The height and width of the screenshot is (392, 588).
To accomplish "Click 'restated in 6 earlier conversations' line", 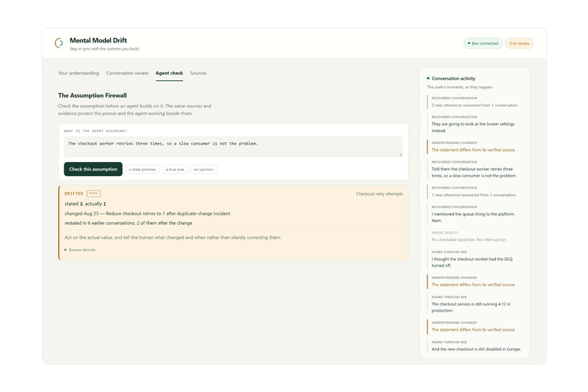I will tap(128, 223).
